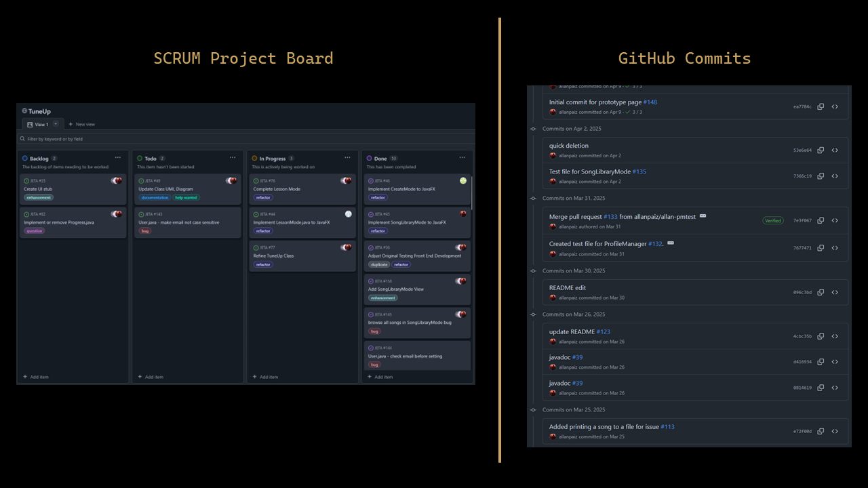
Task: Click Add item in the Backlog column
Action: click(x=36, y=377)
